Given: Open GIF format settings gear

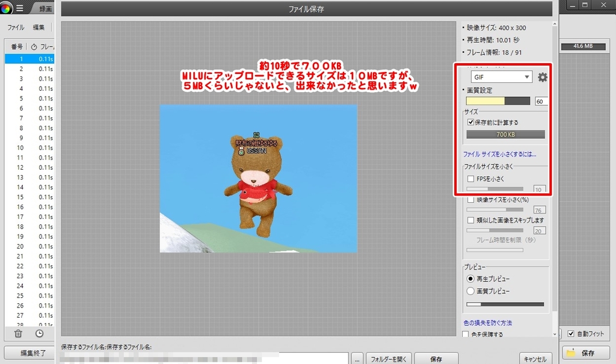Looking at the screenshot, I should [x=543, y=77].
